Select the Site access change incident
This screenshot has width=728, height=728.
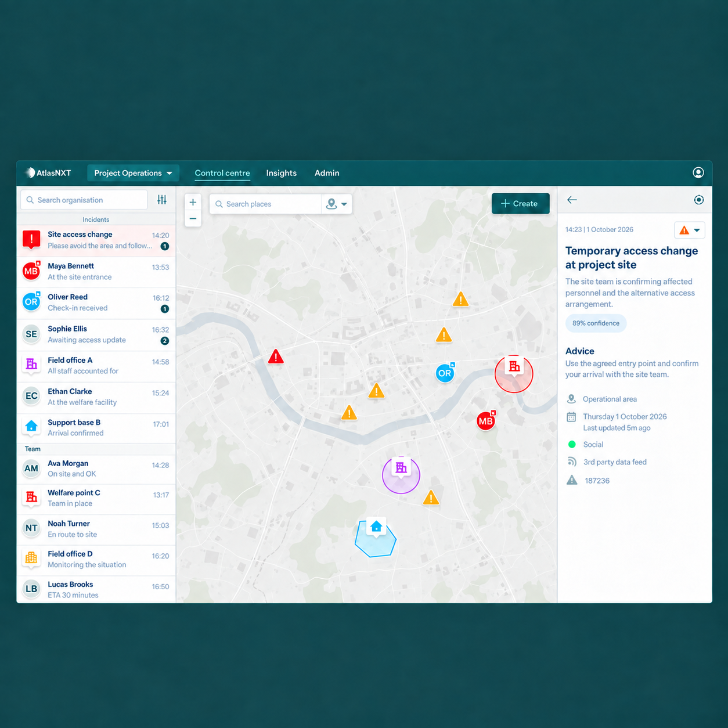[96, 240]
